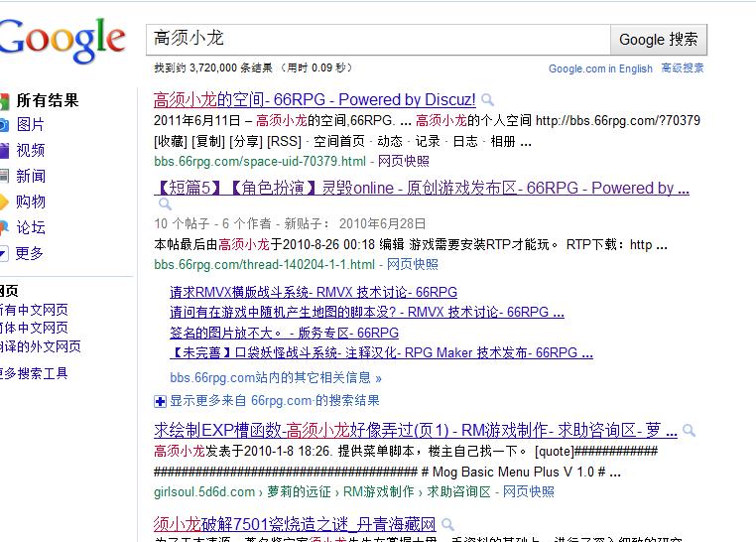Open 网页快照 for thread-140204-1-1.html
Viewport: 756px width, 542px height.
pos(413,264)
